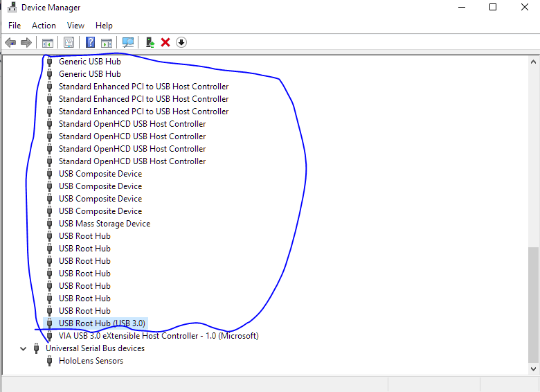Viewport: 540px width, 392px height.
Task: Click the Back arrow toolbar icon
Action: 10,43
